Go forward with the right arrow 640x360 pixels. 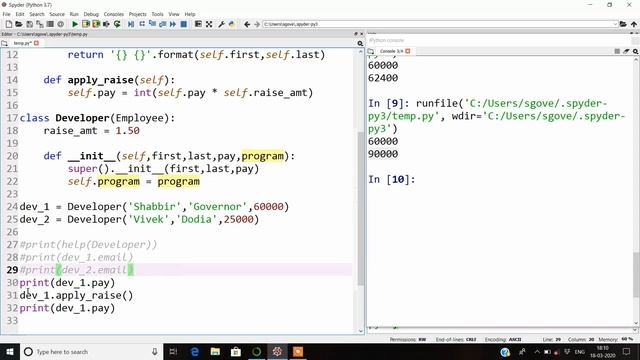click(x=257, y=24)
